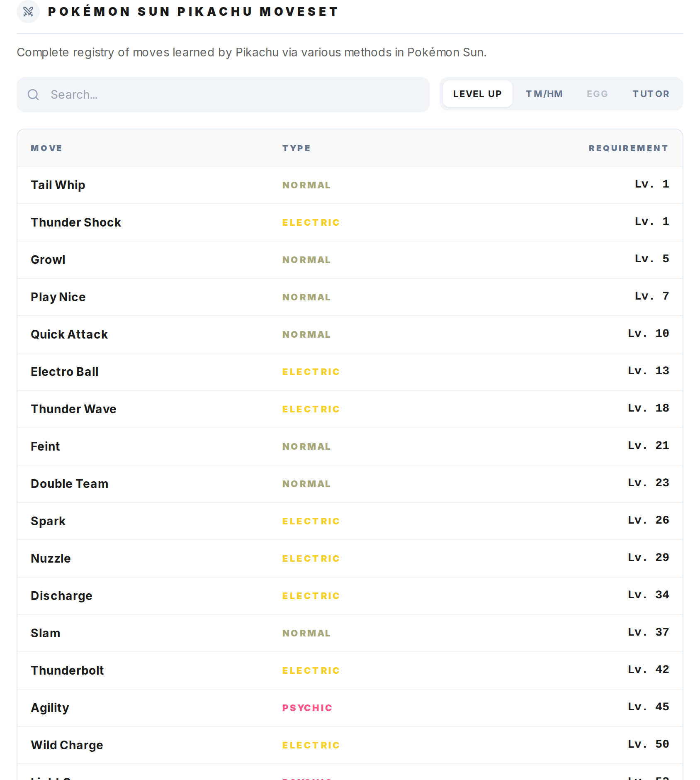Switch to the Tutor tab
The image size is (700, 780).
pyautogui.click(x=651, y=94)
